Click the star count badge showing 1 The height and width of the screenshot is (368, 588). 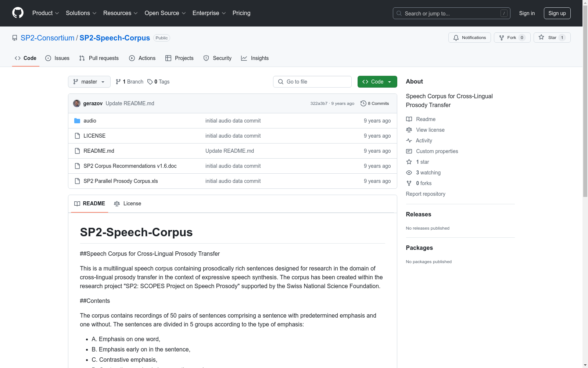pos(562,38)
